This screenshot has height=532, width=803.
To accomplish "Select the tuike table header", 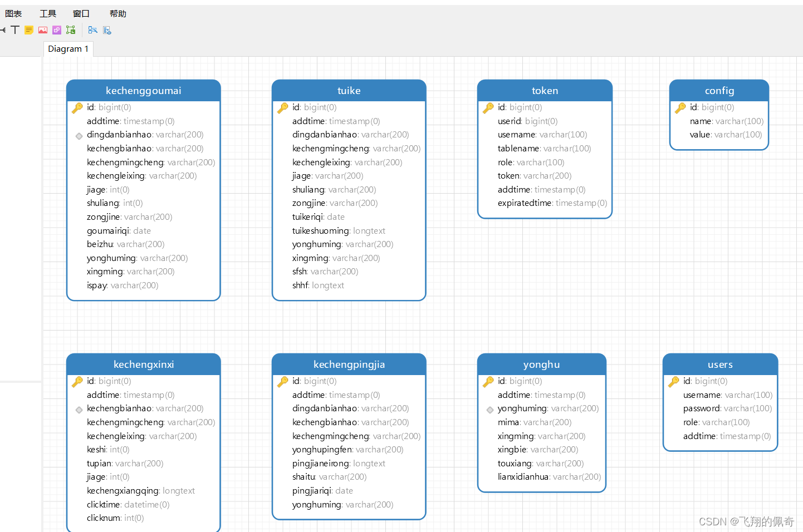I will click(349, 91).
